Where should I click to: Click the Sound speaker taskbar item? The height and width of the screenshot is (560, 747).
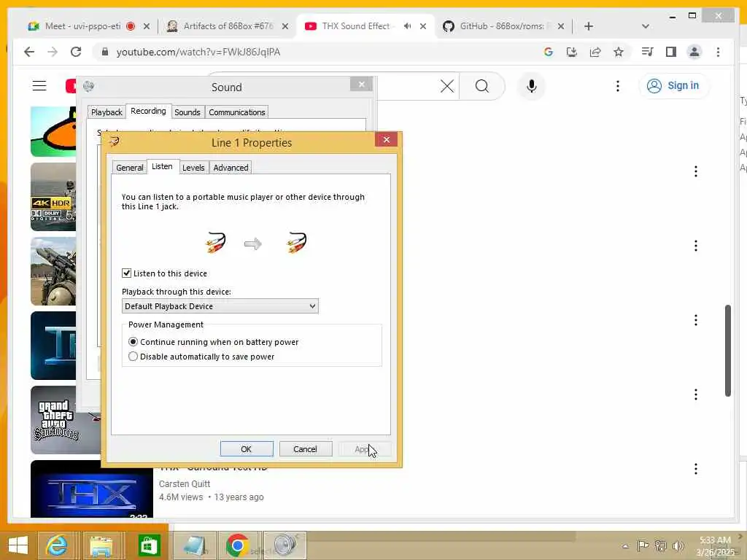point(285,545)
